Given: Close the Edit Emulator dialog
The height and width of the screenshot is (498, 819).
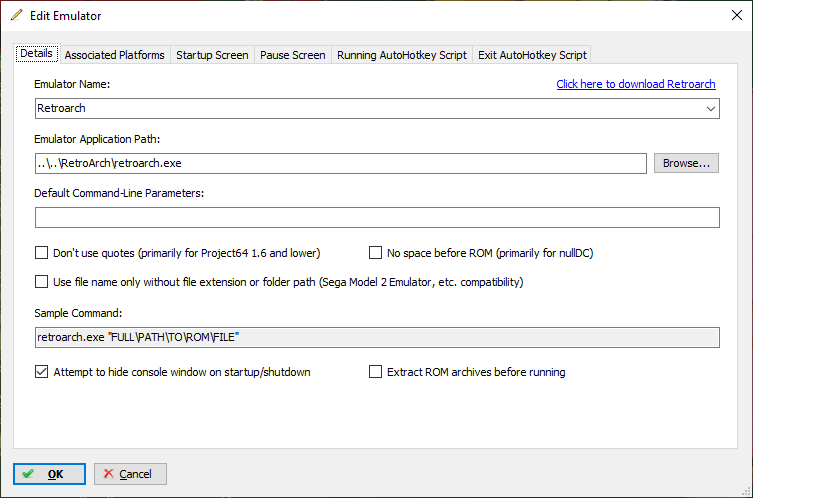Looking at the screenshot, I should [736, 15].
